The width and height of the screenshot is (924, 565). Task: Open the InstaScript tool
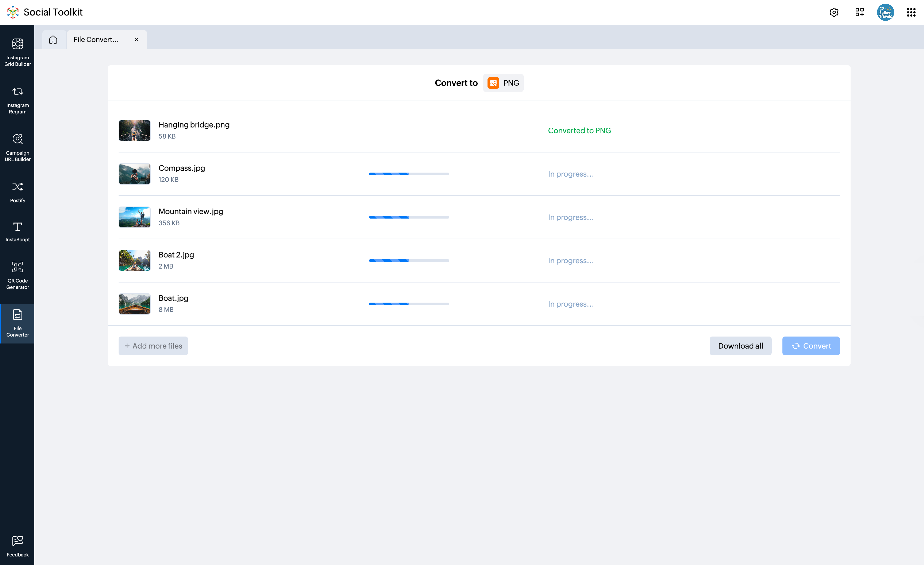17,231
